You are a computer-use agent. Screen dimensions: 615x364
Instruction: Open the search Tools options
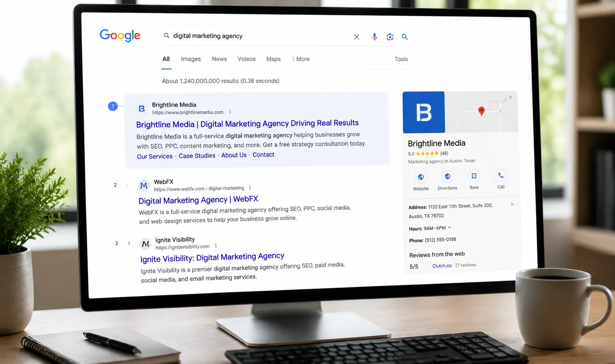pyautogui.click(x=401, y=59)
